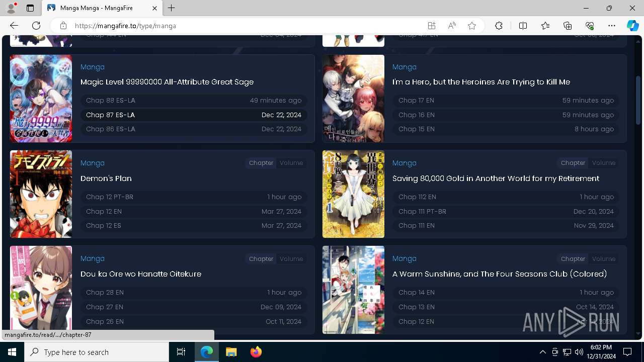Open Chap 12 ES of Demon's Plan
Image resolution: width=644 pixels, height=362 pixels.
click(194, 226)
